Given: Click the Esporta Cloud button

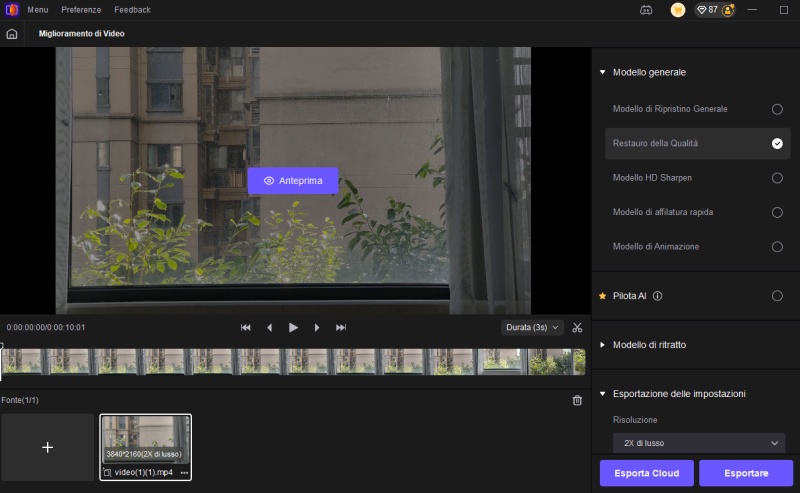Looking at the screenshot, I should point(646,473).
